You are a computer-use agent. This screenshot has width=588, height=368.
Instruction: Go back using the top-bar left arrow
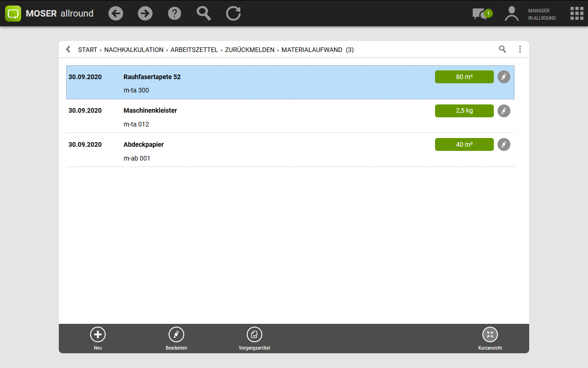[116, 13]
